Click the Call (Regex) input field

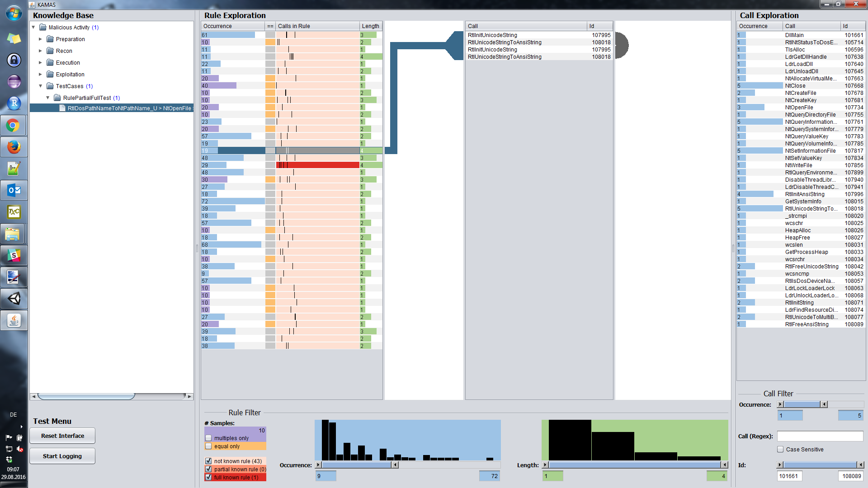coord(820,436)
